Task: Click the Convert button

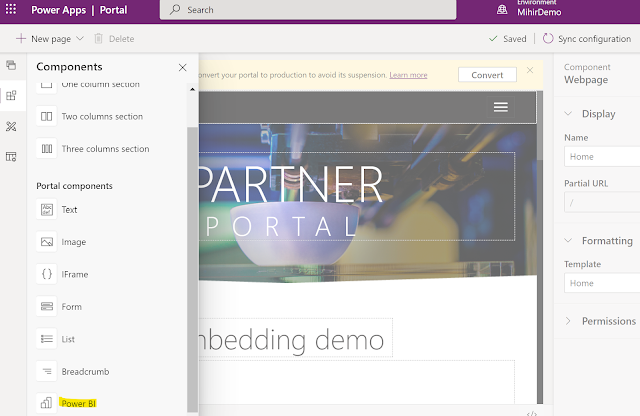Action: pos(487,75)
